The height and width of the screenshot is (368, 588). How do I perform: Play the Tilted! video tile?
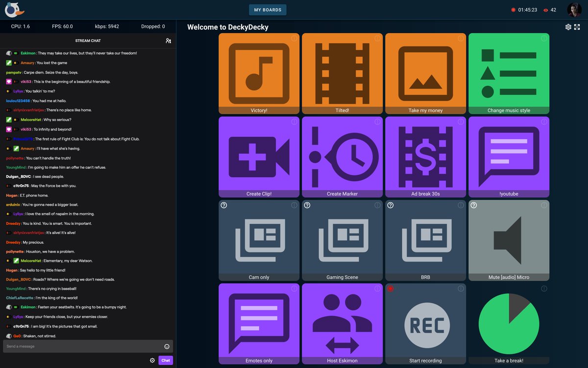coord(342,74)
